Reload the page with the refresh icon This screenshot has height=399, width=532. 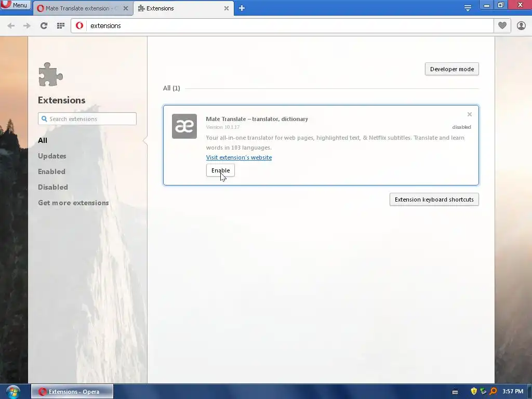coord(44,26)
